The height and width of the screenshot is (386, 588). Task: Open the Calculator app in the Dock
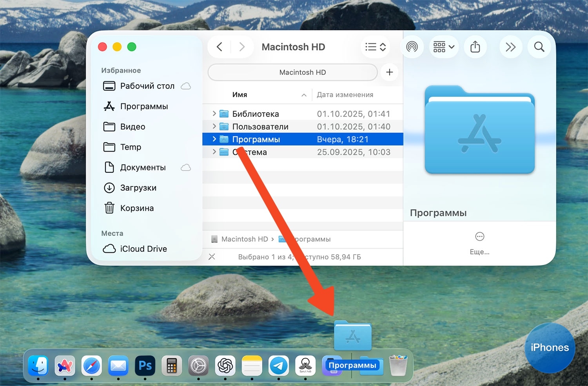pos(172,366)
